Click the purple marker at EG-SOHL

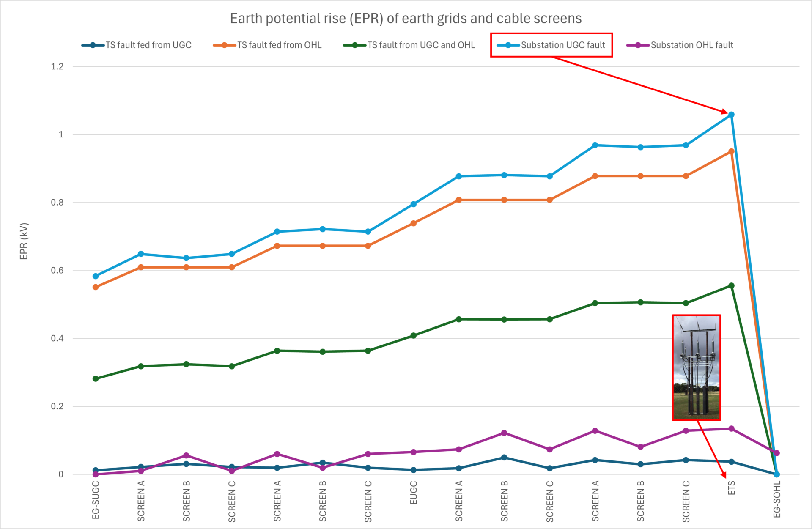coord(776,453)
